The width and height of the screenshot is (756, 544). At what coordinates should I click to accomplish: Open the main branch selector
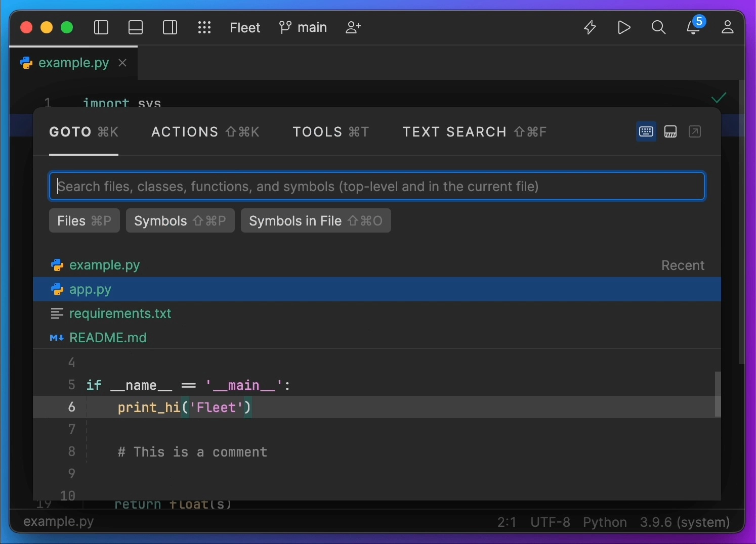pyautogui.click(x=303, y=27)
